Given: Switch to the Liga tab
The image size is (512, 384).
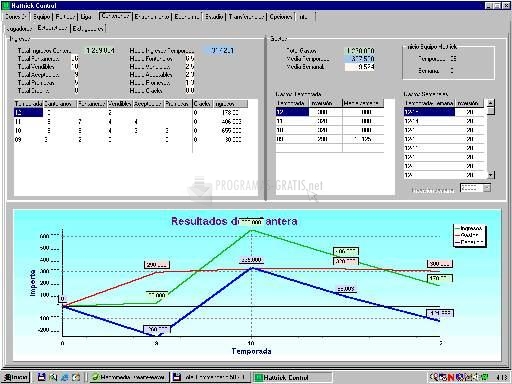Looking at the screenshot, I should [86, 16].
